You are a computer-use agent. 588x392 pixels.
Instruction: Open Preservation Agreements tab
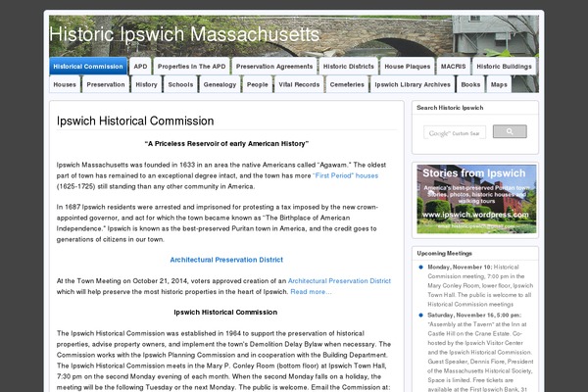pos(274,67)
